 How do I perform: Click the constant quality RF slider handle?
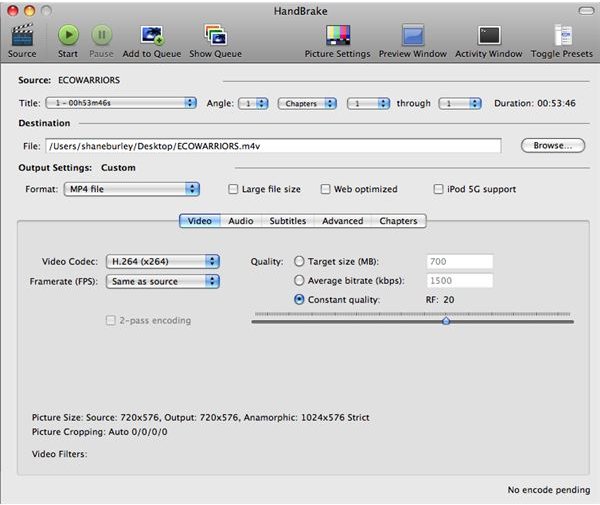(446, 321)
